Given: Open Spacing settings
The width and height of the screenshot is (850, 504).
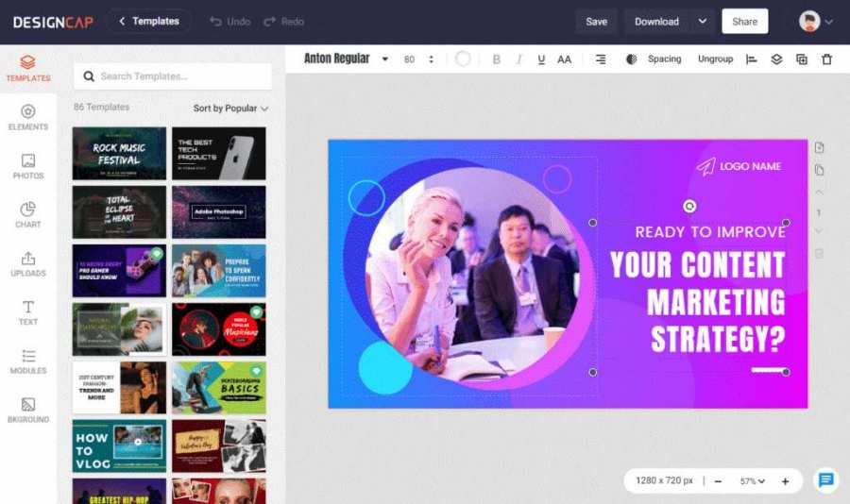Looking at the screenshot, I should [664, 59].
